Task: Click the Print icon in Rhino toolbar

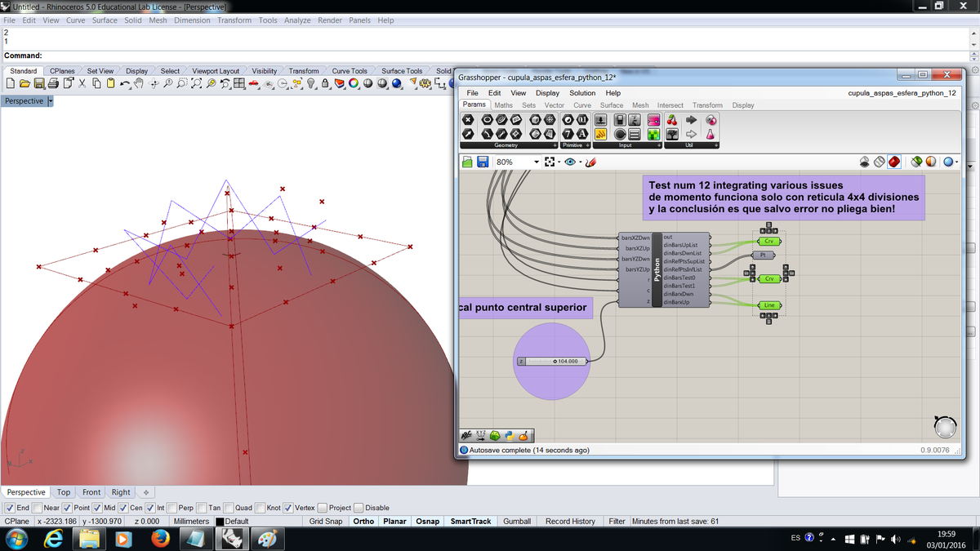Action: pyautogui.click(x=53, y=83)
